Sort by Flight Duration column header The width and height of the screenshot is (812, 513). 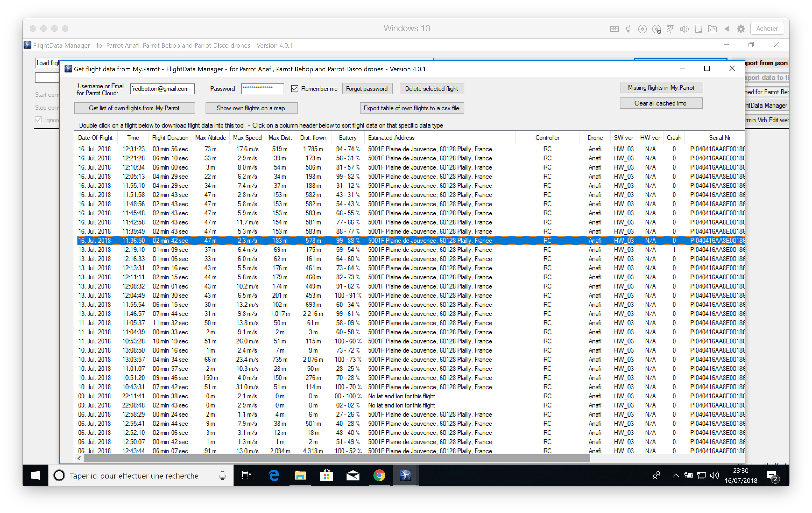(x=170, y=138)
